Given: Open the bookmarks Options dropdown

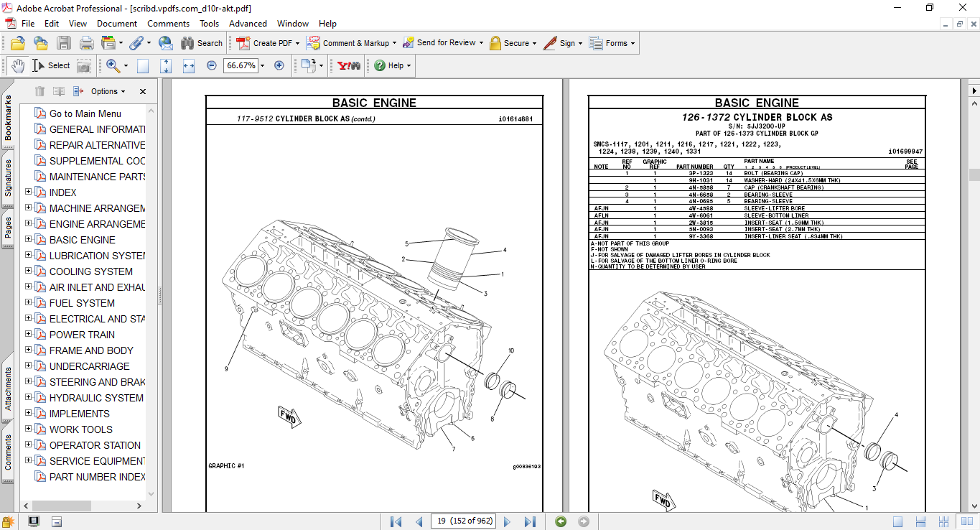Looking at the screenshot, I should 108,91.
